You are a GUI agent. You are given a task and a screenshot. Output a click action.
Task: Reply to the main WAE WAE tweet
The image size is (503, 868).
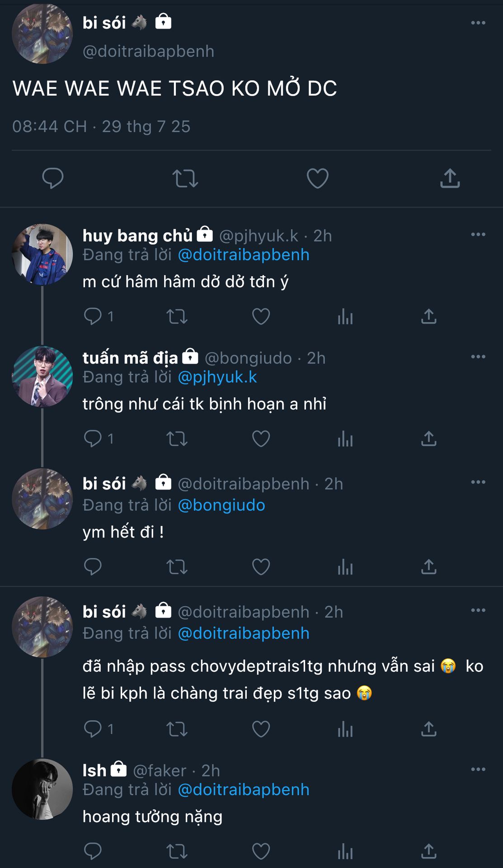(x=53, y=178)
